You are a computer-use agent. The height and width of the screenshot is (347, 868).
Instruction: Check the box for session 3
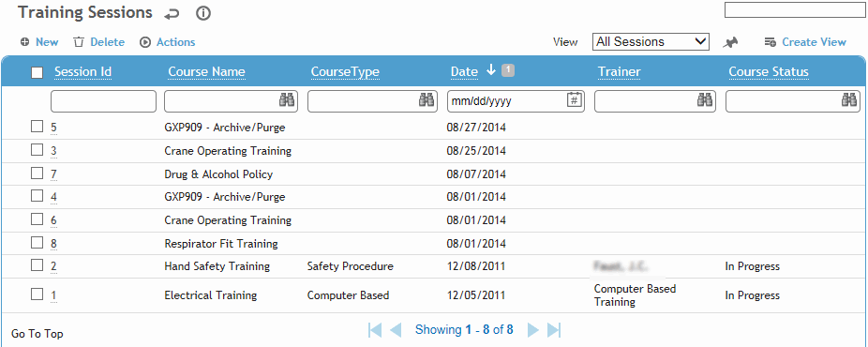click(x=37, y=150)
